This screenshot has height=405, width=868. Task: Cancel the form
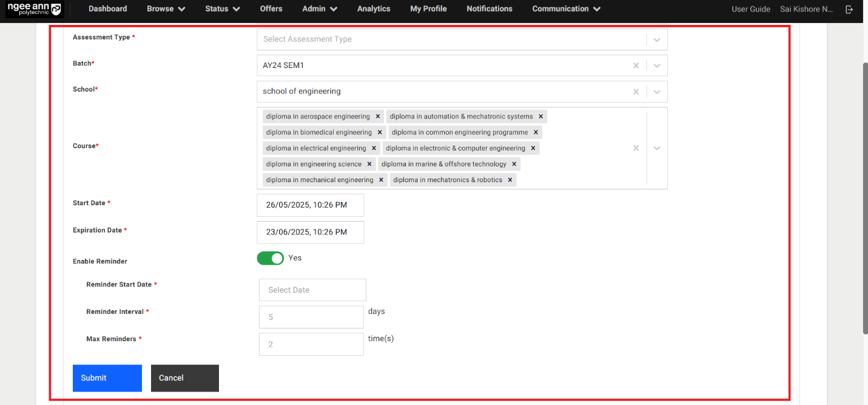point(184,378)
